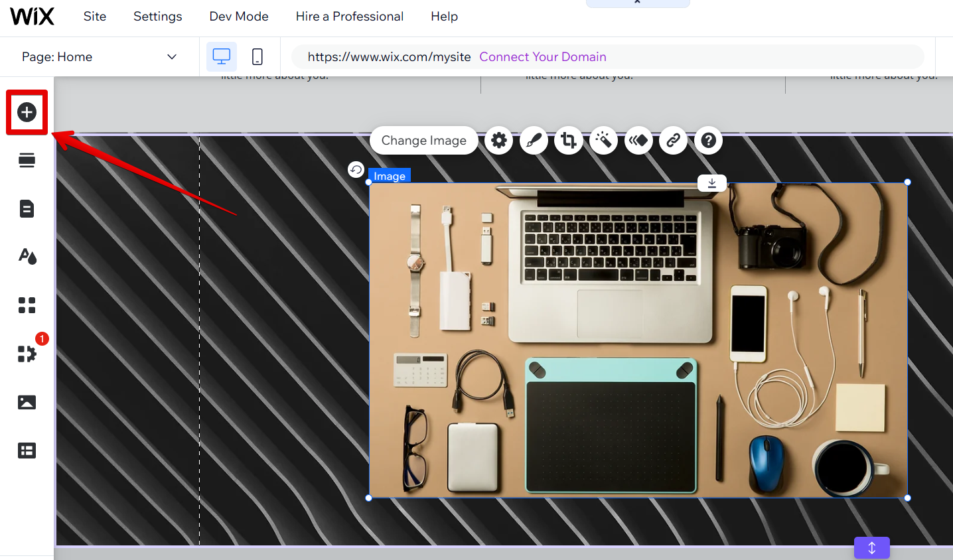Click the Add Elements plus icon
Screen dimensions: 953x560
pyautogui.click(x=27, y=112)
